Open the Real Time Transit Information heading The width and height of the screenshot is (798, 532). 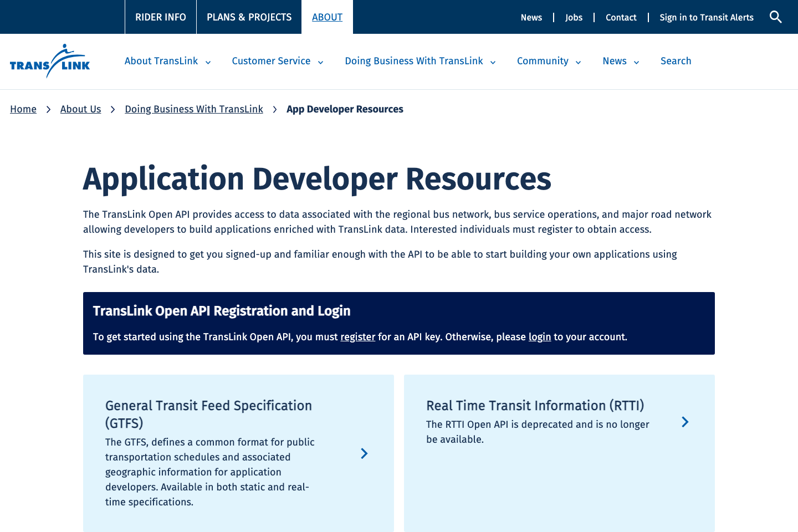(535, 406)
